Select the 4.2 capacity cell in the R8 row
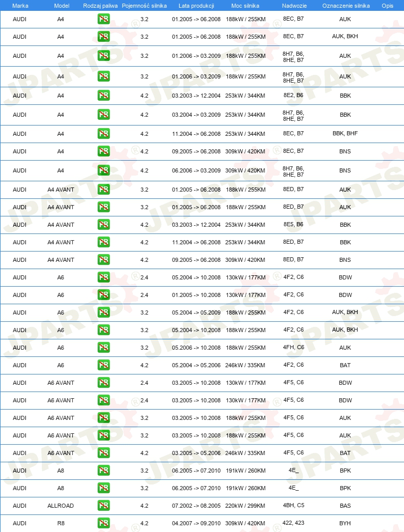Image resolution: width=404 pixels, height=532 pixels. coord(144,523)
